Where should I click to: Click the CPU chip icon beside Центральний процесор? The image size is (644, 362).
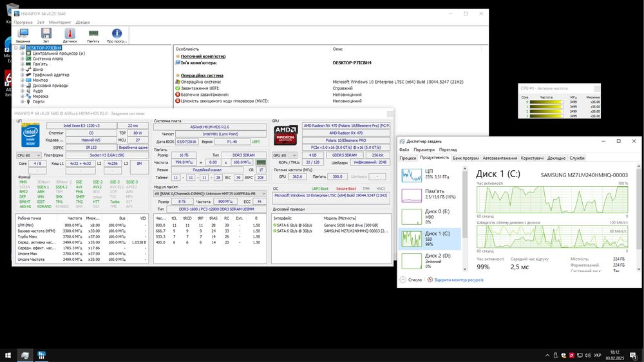pos(28,53)
